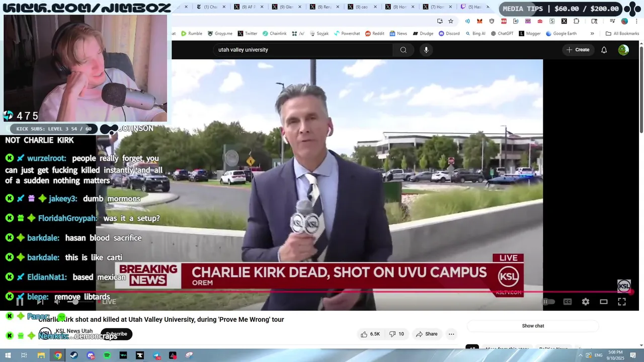Open the Soyjak bookmark
The height and width of the screenshot is (362, 644).
(x=319, y=34)
